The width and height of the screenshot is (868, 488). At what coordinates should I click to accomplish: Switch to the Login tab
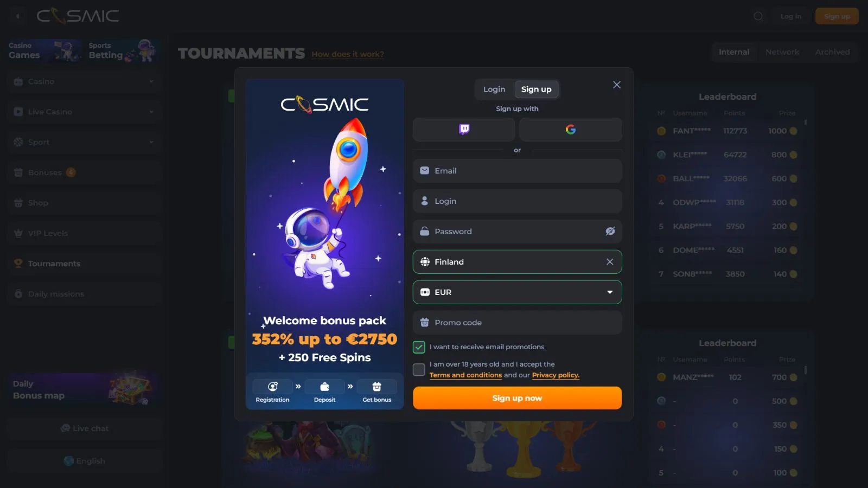pos(494,89)
